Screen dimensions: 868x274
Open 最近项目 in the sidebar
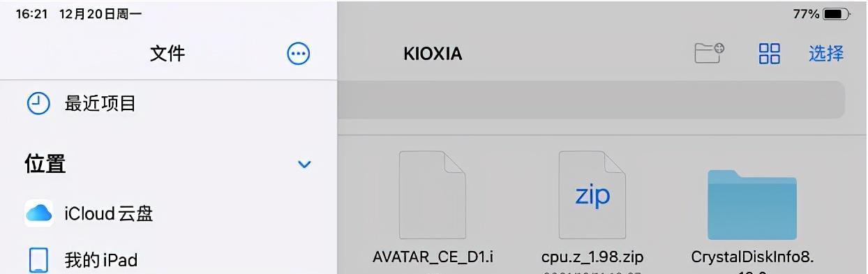[x=100, y=104]
